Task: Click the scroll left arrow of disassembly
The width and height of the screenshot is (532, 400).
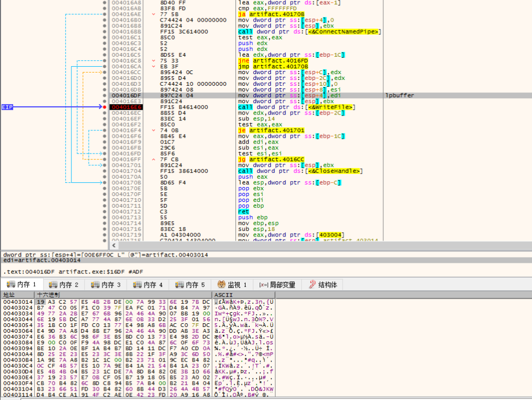Action: [114, 245]
